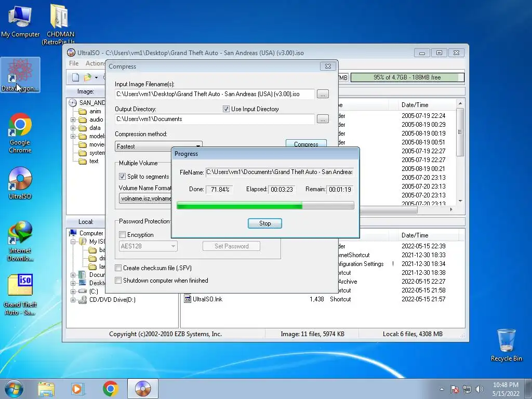This screenshot has width=532, height=399.
Task: Click the image list vertical scrollbar down arrow
Action: 460,201
